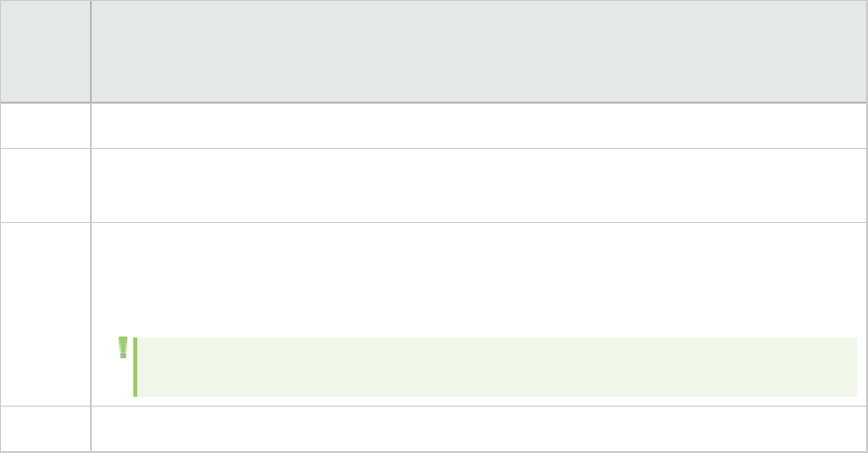
Task: Select the wide gray header cell
Action: coord(472,51)
